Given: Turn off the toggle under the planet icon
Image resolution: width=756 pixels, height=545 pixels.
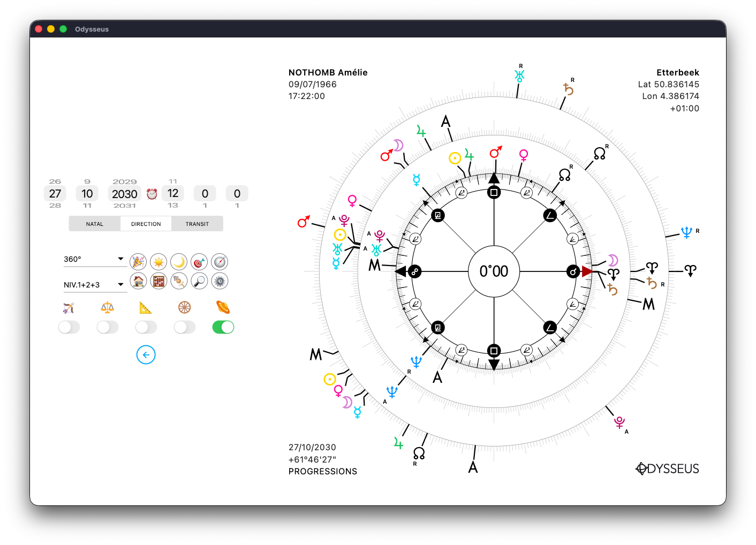Looking at the screenshot, I should [x=223, y=327].
